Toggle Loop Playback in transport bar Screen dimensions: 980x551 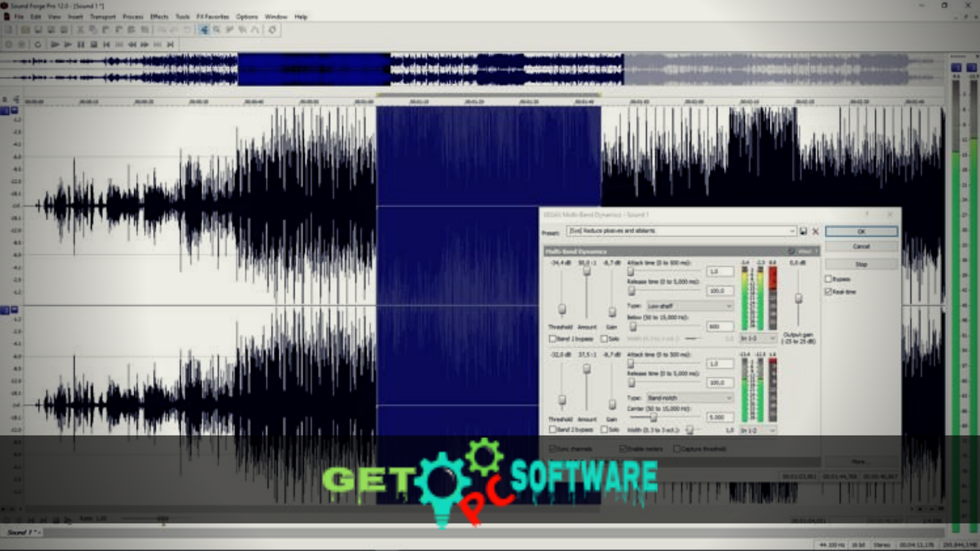[37, 45]
